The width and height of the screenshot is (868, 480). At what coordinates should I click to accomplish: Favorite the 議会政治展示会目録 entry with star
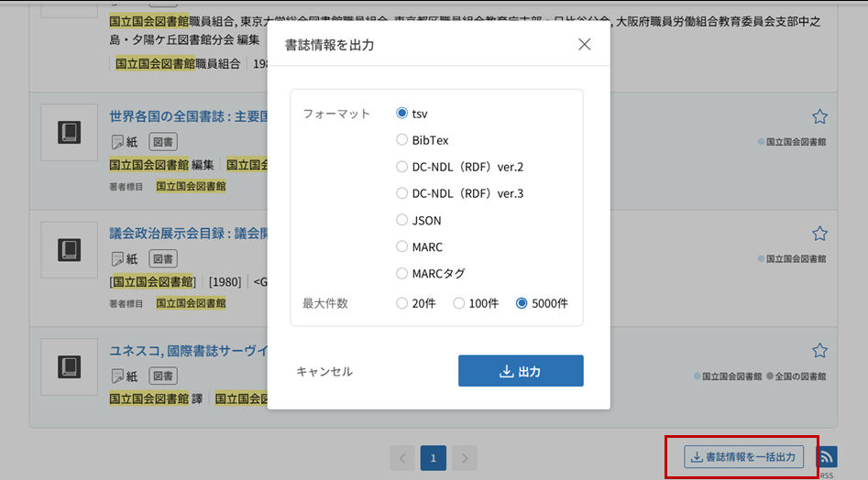pyautogui.click(x=819, y=234)
